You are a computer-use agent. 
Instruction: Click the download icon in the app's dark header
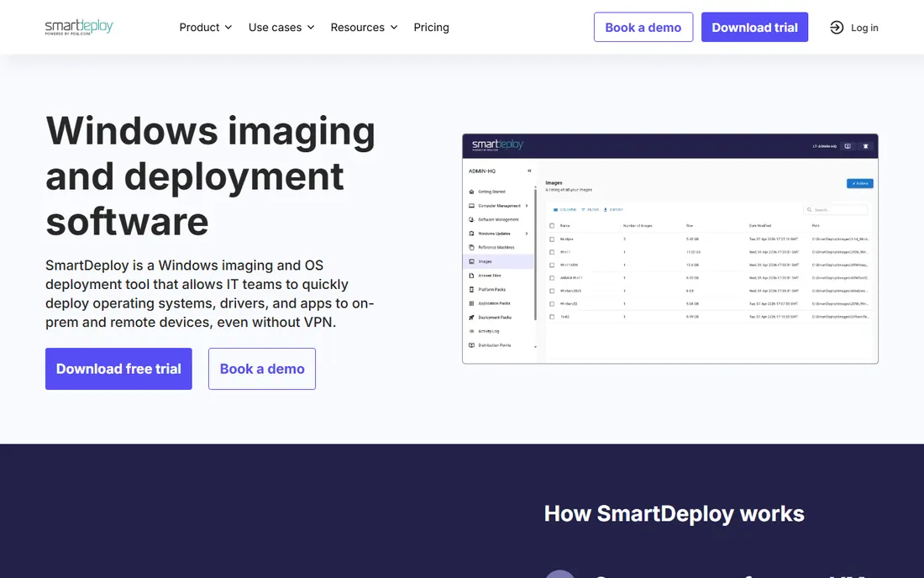coord(848,146)
